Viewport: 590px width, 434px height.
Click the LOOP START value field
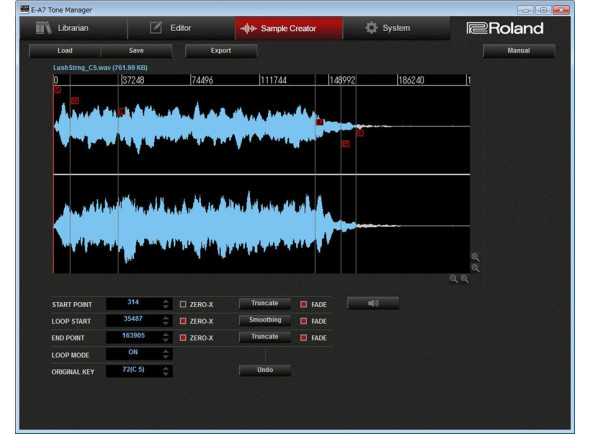click(x=134, y=320)
